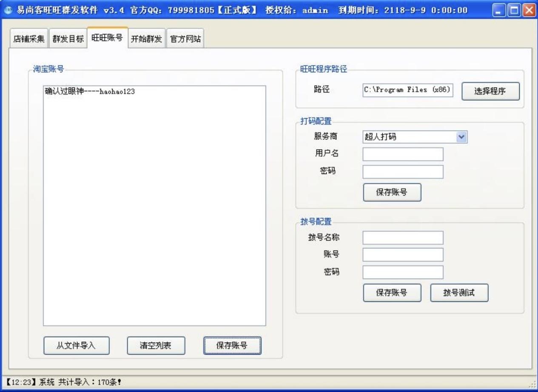The image size is (538, 392).
Task: Open the 官方网站 tab
Action: click(x=185, y=39)
